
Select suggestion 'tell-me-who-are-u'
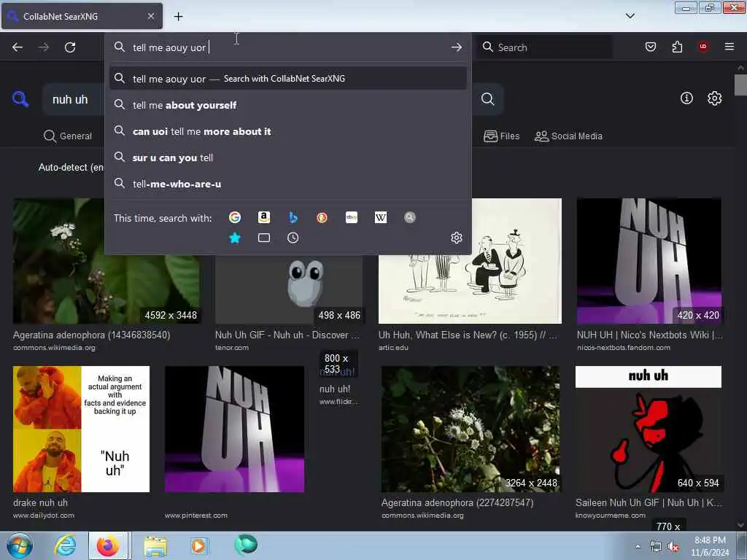click(287, 184)
